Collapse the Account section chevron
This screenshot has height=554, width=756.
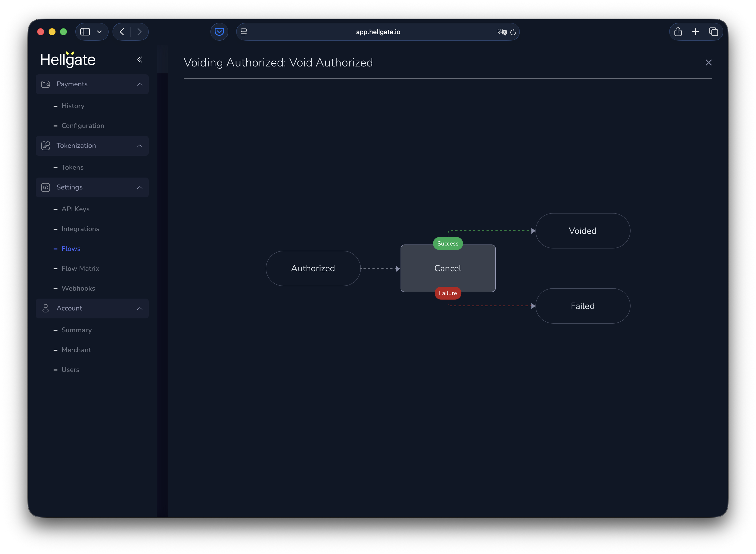click(x=140, y=308)
